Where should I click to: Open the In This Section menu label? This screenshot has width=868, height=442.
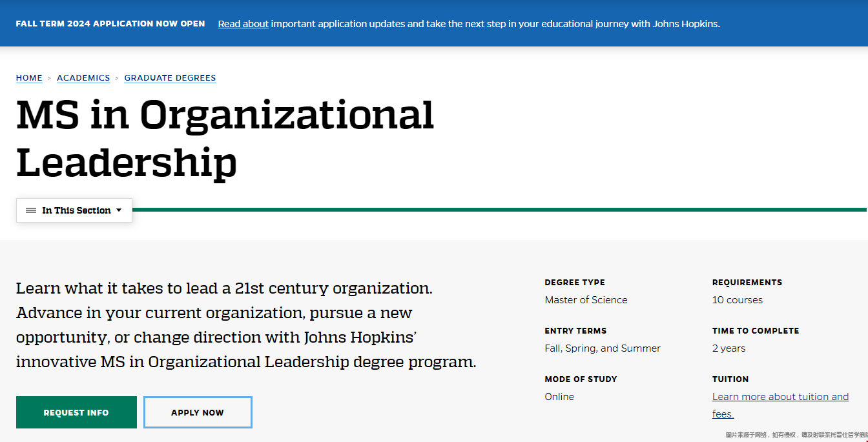tap(77, 210)
